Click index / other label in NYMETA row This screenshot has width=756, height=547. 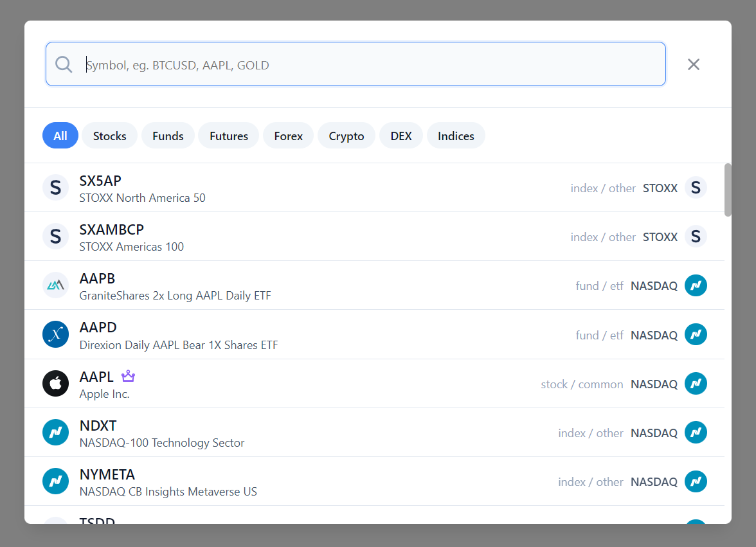pos(591,482)
